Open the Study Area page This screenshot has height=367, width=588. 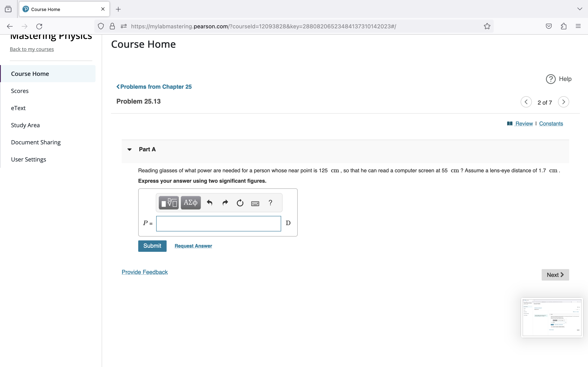tap(25, 125)
